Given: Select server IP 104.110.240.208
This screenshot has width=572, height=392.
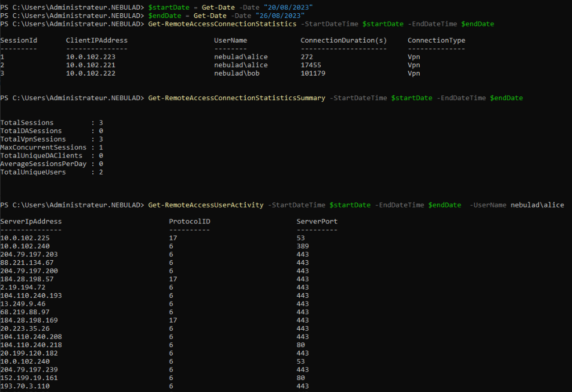Looking at the screenshot, I should (x=31, y=337).
